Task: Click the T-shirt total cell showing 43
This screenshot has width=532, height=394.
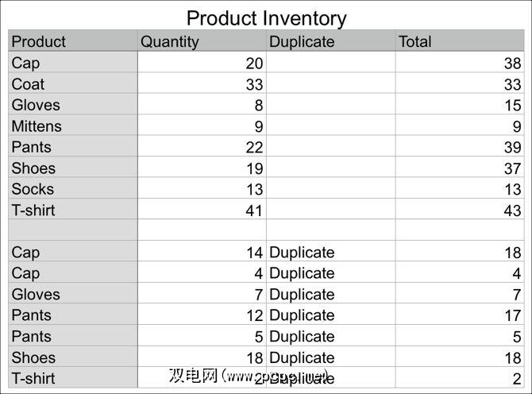Action: click(x=460, y=211)
